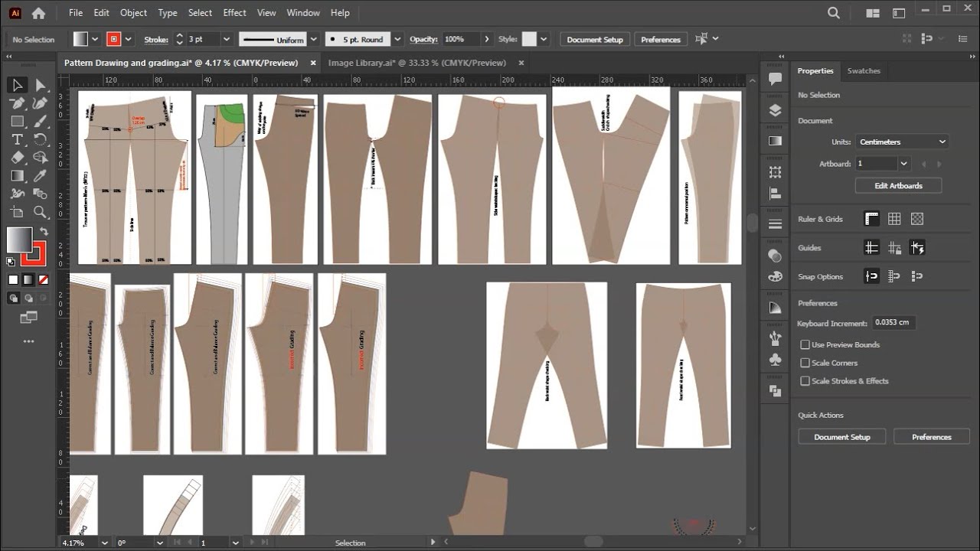This screenshot has width=980, height=551.
Task: Open the Units dropdown showing Centimeters
Action: pyautogui.click(x=902, y=142)
